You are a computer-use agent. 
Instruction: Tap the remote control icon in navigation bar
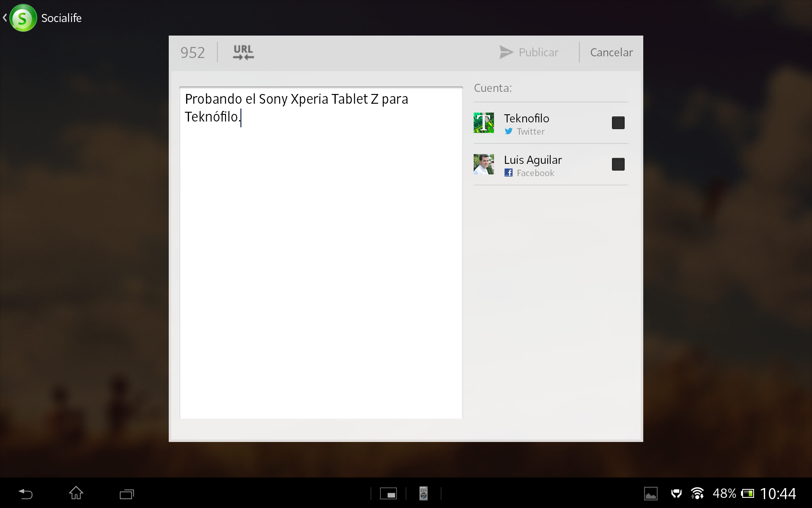(423, 494)
